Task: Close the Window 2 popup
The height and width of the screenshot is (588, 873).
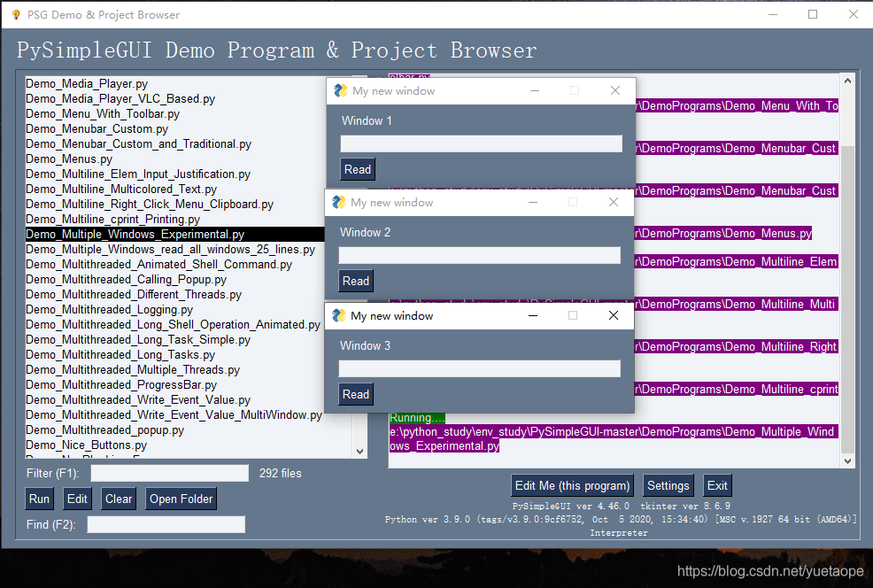Action: 613,202
